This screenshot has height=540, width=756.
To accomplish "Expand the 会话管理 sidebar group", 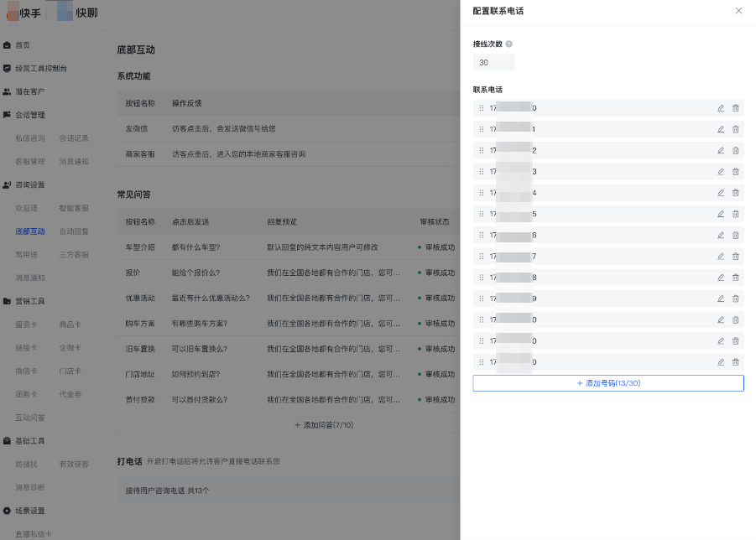I will pyautogui.click(x=29, y=115).
